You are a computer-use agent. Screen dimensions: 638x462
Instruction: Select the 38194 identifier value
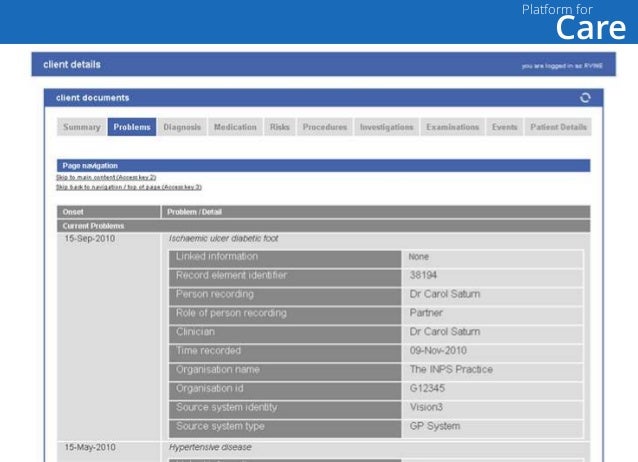tap(423, 276)
